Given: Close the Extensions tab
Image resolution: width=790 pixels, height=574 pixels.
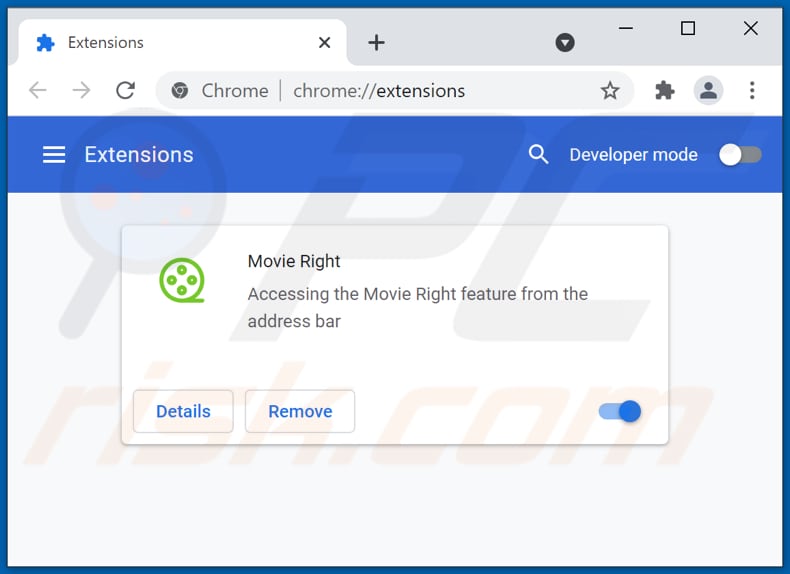Looking at the screenshot, I should [324, 42].
